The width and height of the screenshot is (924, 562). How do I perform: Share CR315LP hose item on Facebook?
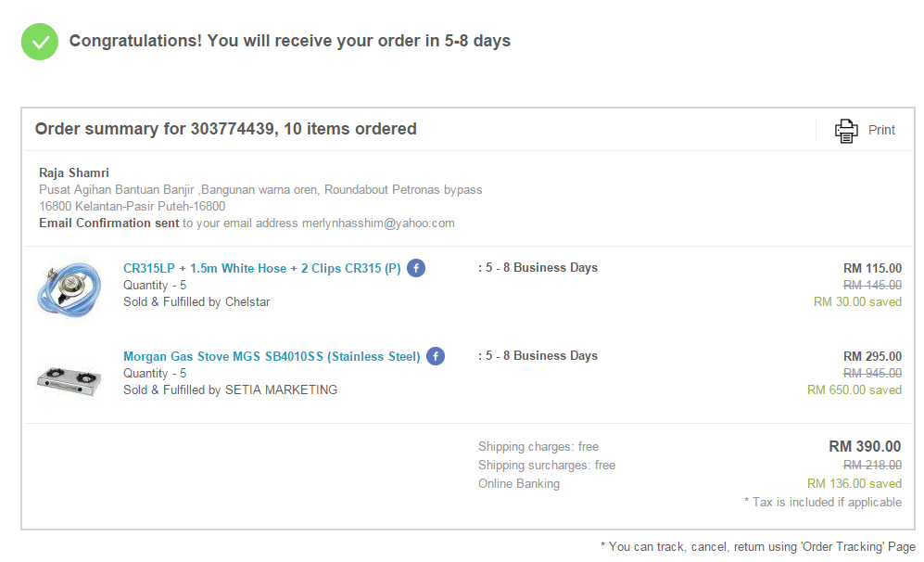click(x=416, y=268)
